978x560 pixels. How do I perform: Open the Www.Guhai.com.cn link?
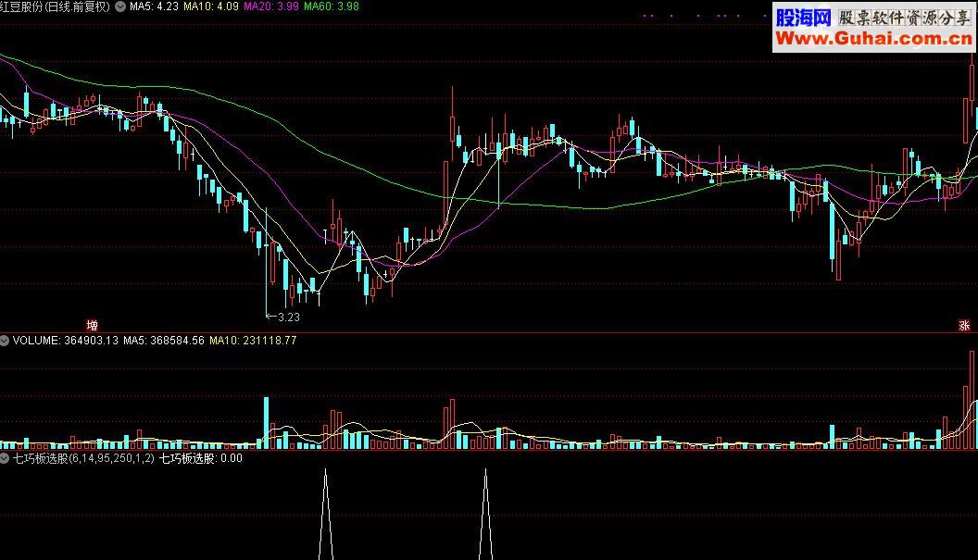[873, 39]
